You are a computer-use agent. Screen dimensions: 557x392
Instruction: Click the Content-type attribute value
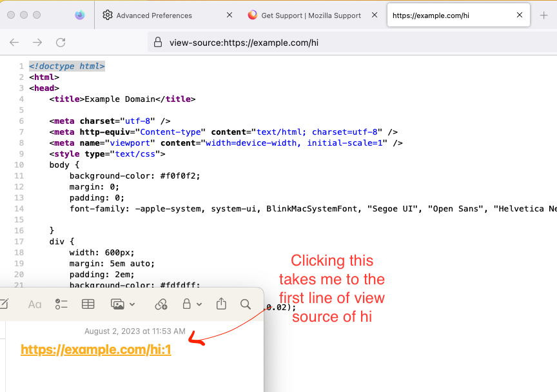pyautogui.click(x=170, y=132)
